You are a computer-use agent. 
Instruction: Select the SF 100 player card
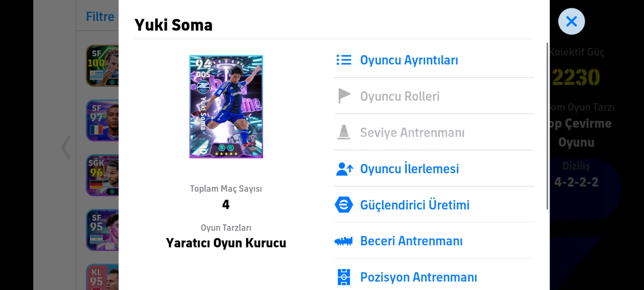point(103,66)
